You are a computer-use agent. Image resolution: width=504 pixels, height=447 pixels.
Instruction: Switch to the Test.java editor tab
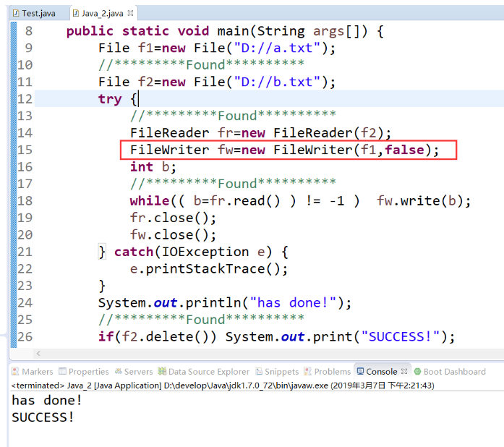[37, 13]
